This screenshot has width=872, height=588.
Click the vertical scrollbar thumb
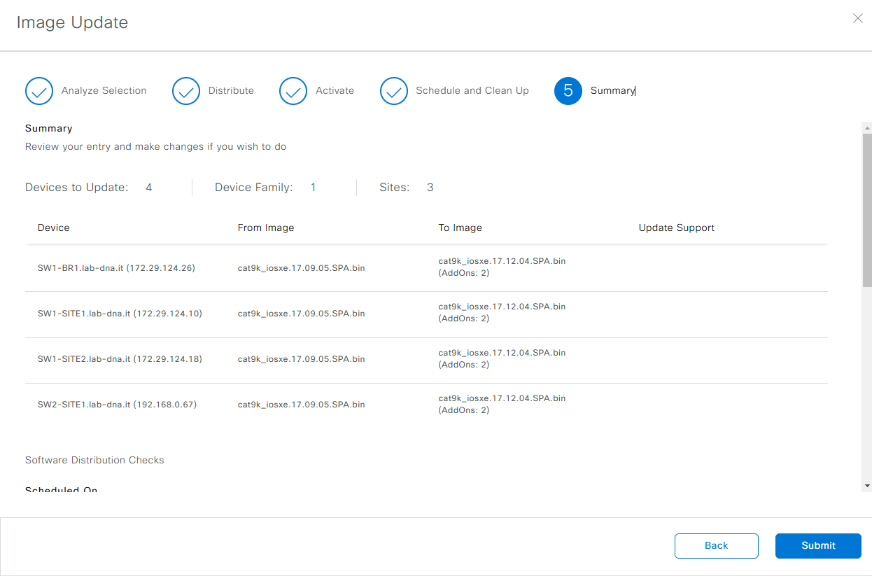pos(867,210)
